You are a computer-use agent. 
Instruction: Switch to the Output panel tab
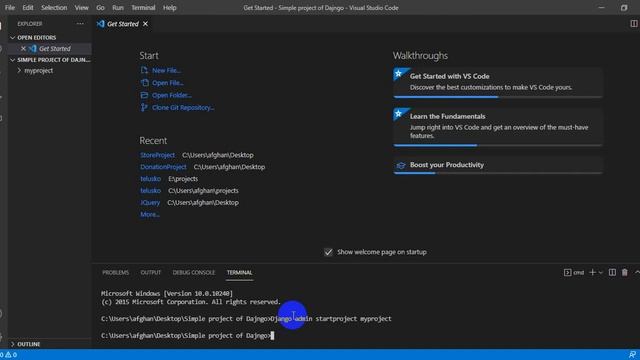point(151,273)
